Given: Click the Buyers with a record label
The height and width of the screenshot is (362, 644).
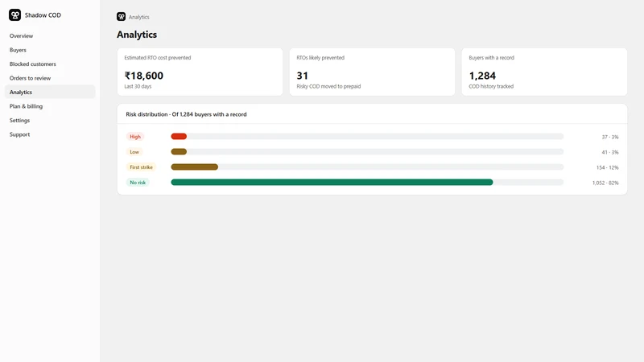Looking at the screenshot, I should click(x=492, y=58).
